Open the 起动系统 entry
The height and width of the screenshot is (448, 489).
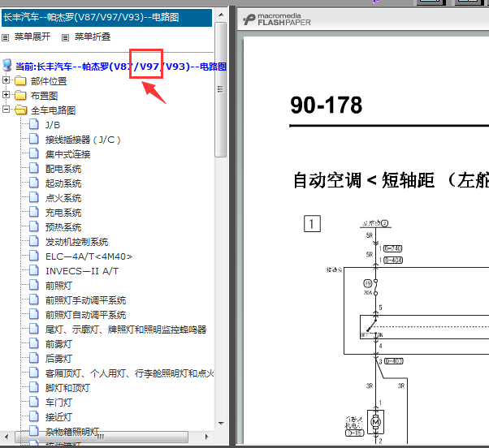(63, 183)
